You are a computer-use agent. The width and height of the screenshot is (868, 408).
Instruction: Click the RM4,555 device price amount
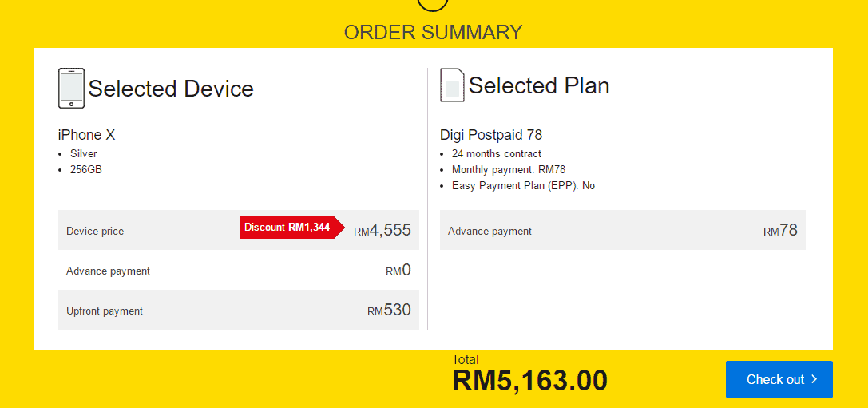[x=382, y=230]
